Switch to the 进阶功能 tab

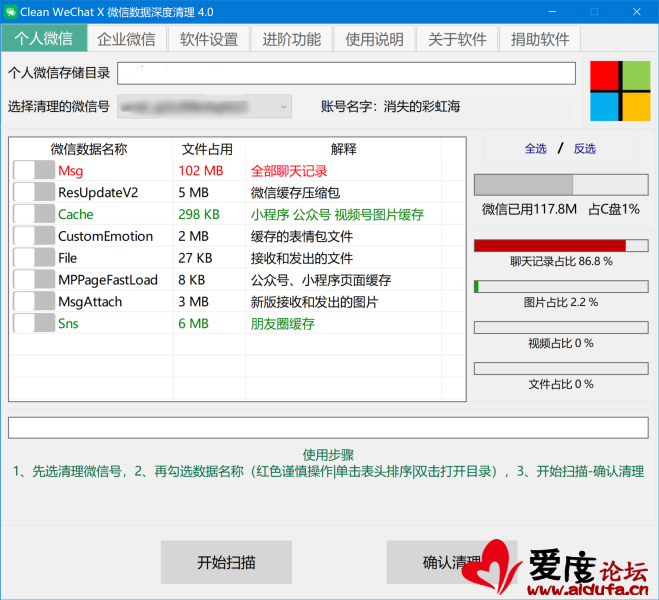point(292,39)
